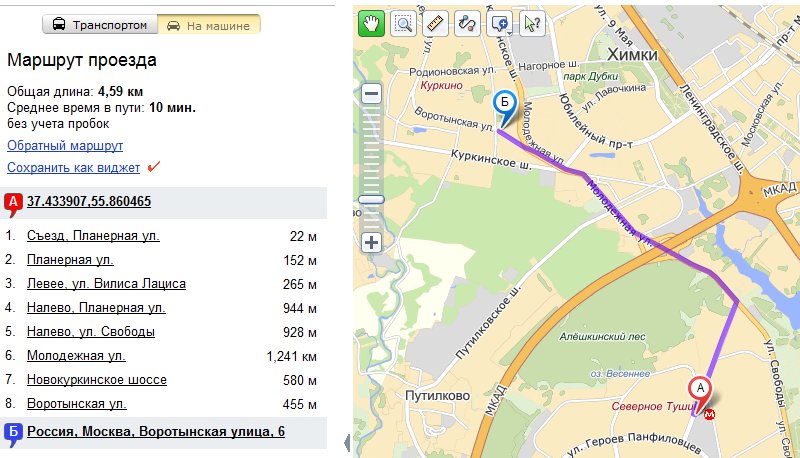The image size is (800, 458).
Task: Select the ruler distance measuring tool
Action: click(434, 23)
